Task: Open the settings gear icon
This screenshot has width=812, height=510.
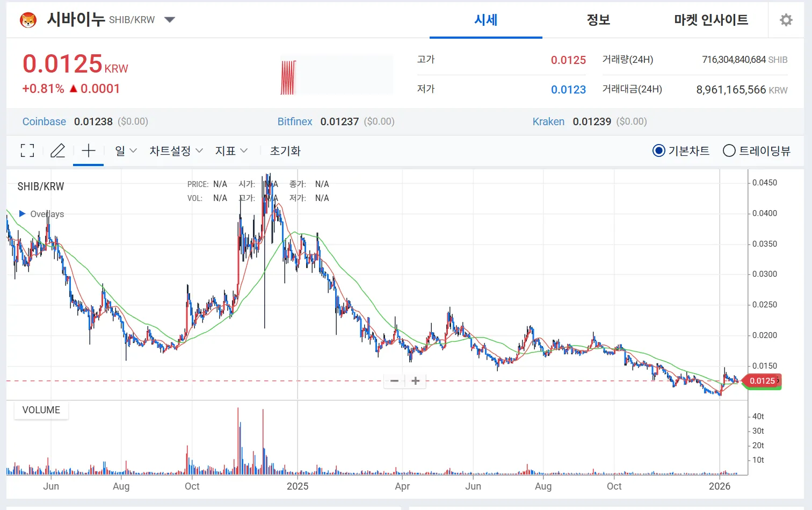Action: pyautogui.click(x=786, y=19)
